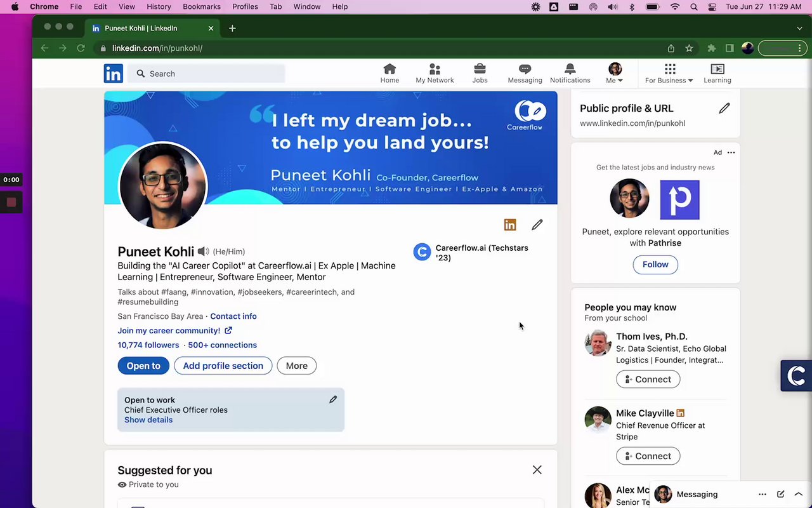The height and width of the screenshot is (508, 812).
Task: Expand the Messaging panel chevron
Action: (x=799, y=494)
